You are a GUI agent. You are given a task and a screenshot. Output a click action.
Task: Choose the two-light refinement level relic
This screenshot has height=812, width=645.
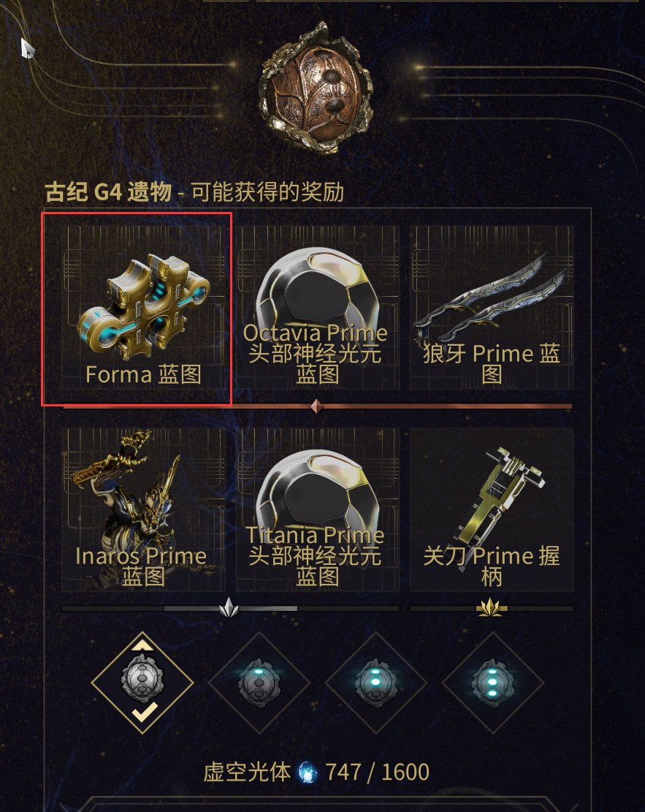pyautogui.click(x=376, y=683)
